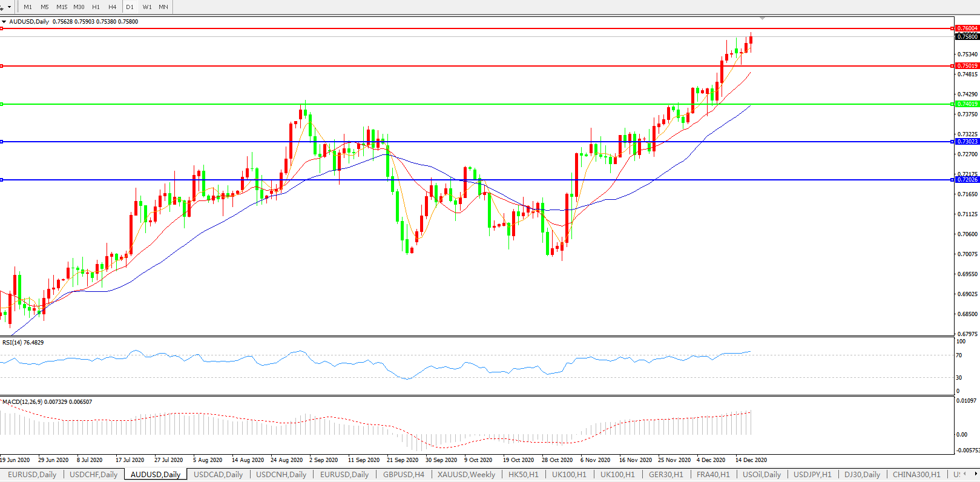Select the green 0.74019 price level label
This screenshot has height=482, width=980.
[967, 104]
